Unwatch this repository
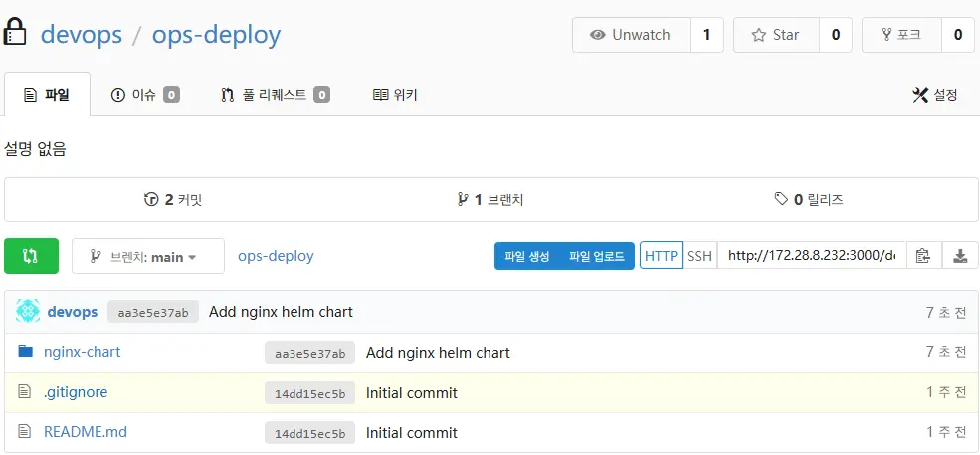980x455 pixels. pyautogui.click(x=631, y=35)
